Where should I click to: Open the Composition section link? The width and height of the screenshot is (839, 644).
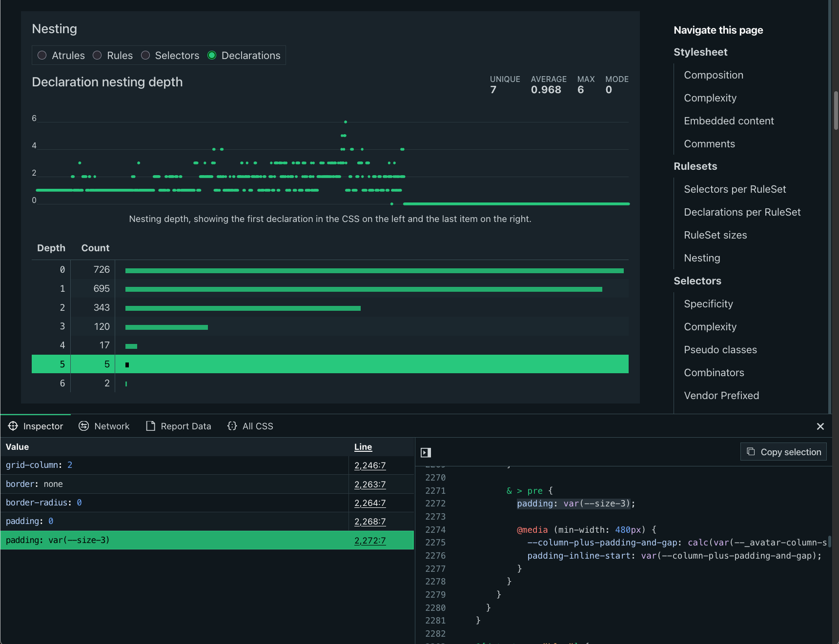(714, 75)
